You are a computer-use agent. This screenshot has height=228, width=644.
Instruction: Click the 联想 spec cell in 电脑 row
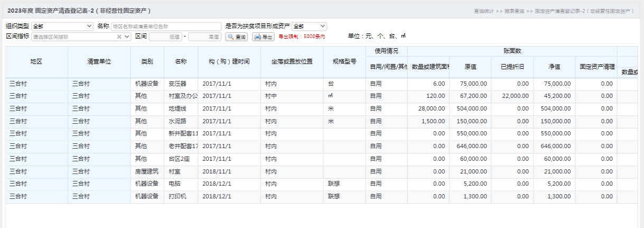[344, 184]
